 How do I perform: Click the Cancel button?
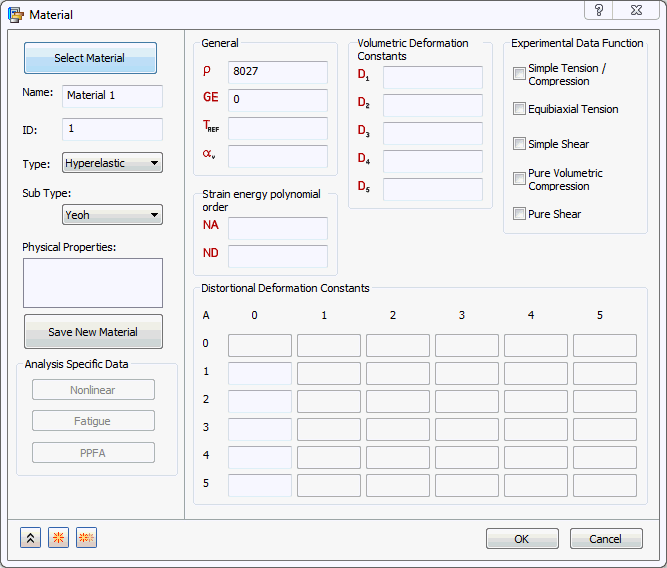[606, 539]
